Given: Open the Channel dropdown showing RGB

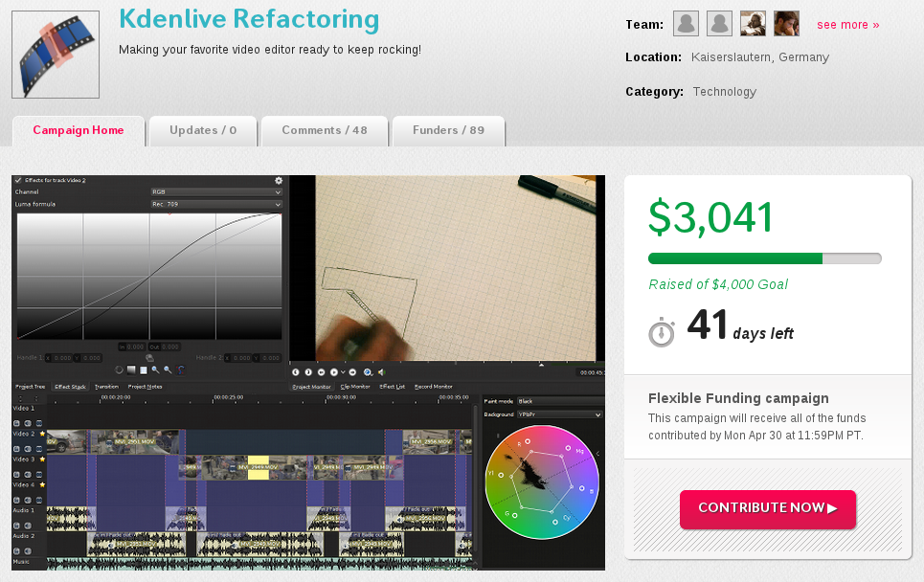Looking at the screenshot, I should point(216,192).
